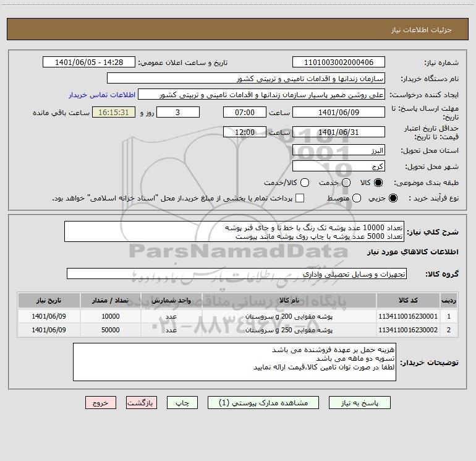Click the پاسخ به نیاز button

pyautogui.click(x=360, y=403)
